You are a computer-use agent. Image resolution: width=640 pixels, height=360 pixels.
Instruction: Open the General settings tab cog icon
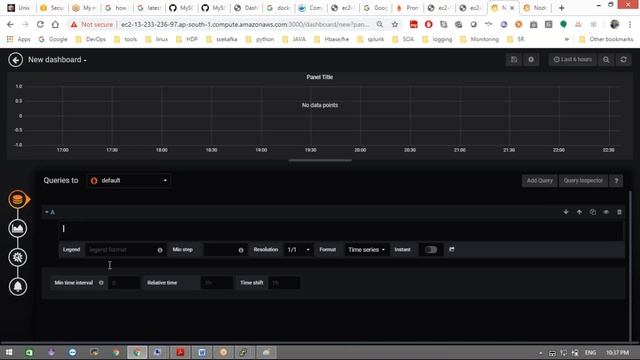click(18, 258)
